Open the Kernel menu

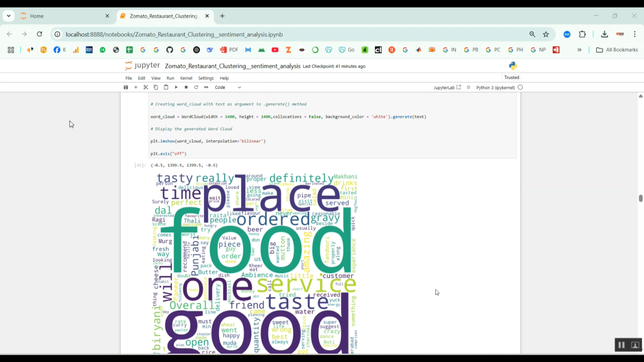pos(186,78)
